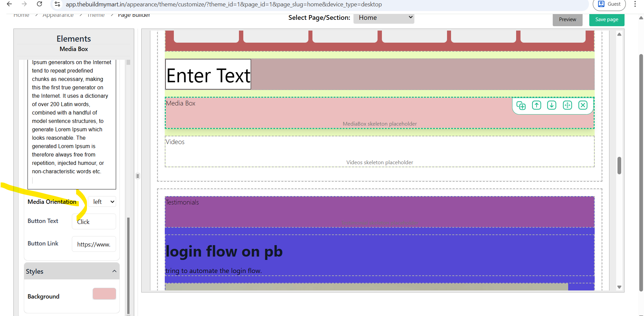Open the Guest profile button
Image resolution: width=644 pixels, height=316 pixels.
click(x=609, y=4)
